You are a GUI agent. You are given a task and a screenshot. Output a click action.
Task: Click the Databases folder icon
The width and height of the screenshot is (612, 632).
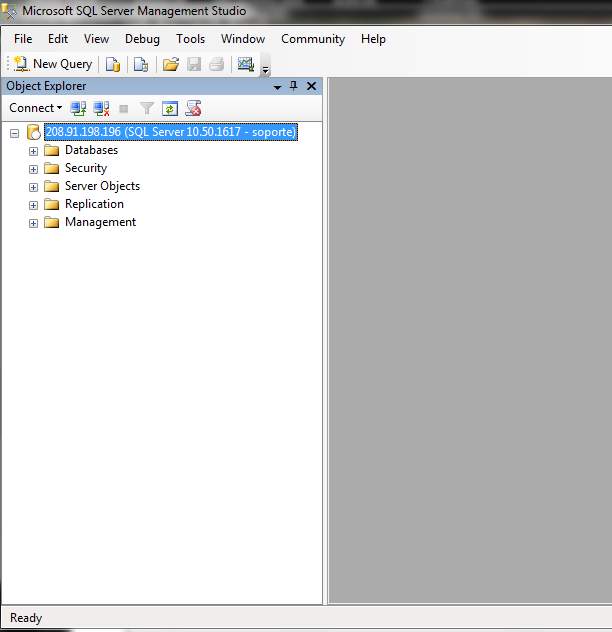click(52, 151)
